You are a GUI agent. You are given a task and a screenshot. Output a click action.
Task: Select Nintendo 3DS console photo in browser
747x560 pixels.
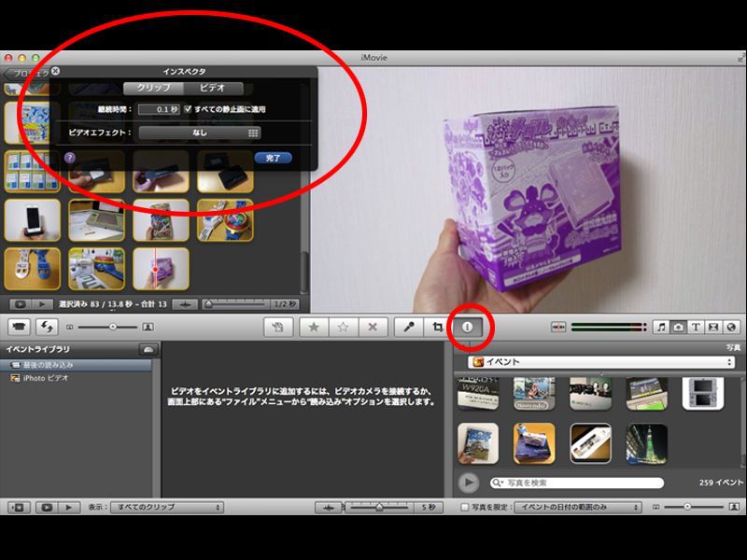[x=703, y=393]
